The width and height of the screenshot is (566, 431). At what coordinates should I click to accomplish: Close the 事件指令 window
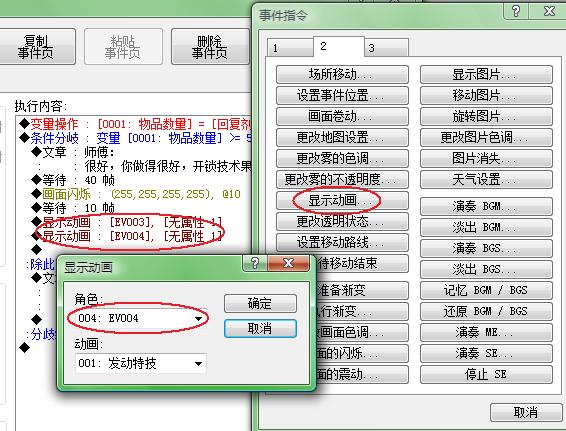click(549, 12)
